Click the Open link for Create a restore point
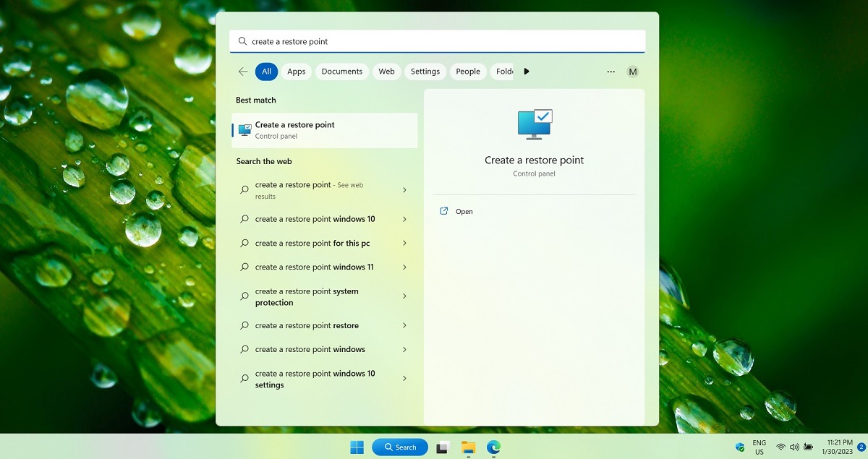The image size is (868, 459). coord(463,211)
